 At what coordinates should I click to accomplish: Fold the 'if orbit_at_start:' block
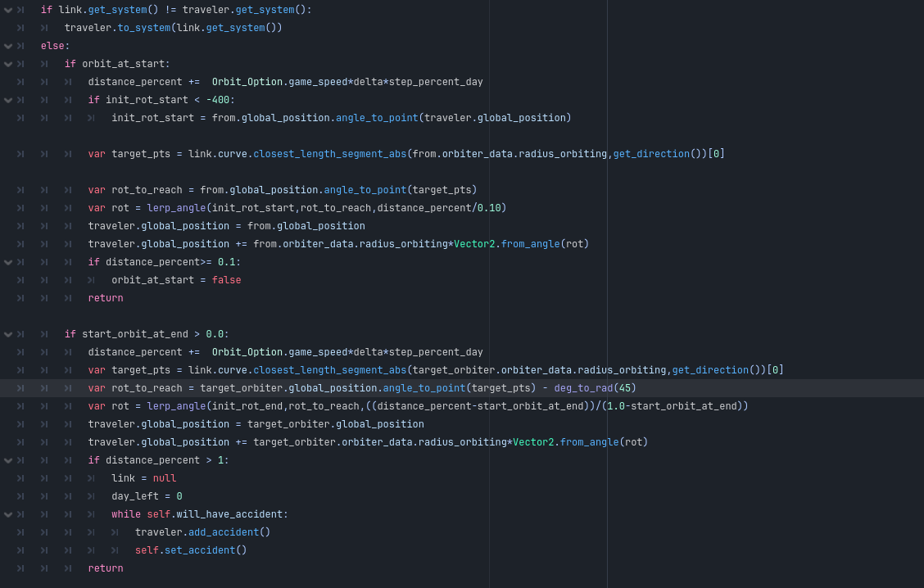coord(8,64)
